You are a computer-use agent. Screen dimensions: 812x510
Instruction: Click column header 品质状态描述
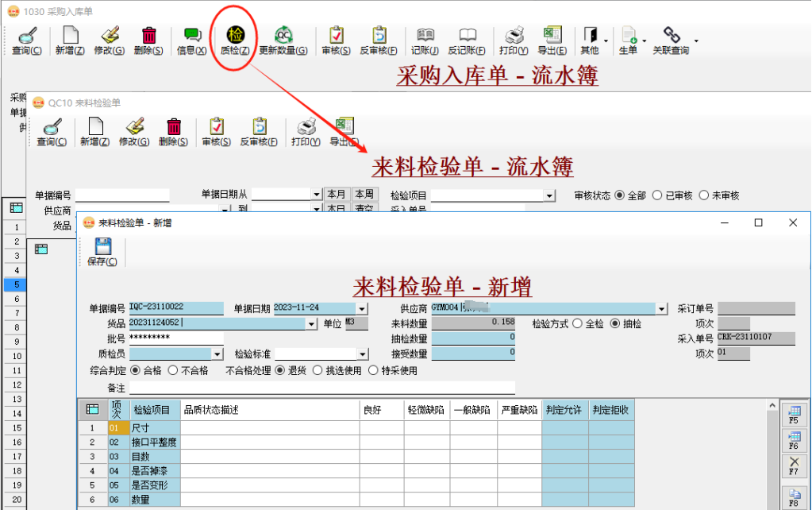coord(270,409)
